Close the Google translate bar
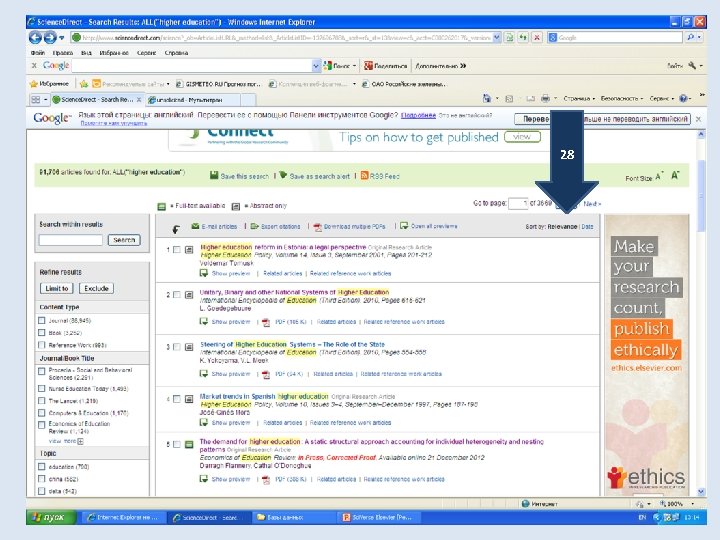This screenshot has width=720, height=540. 698,119
